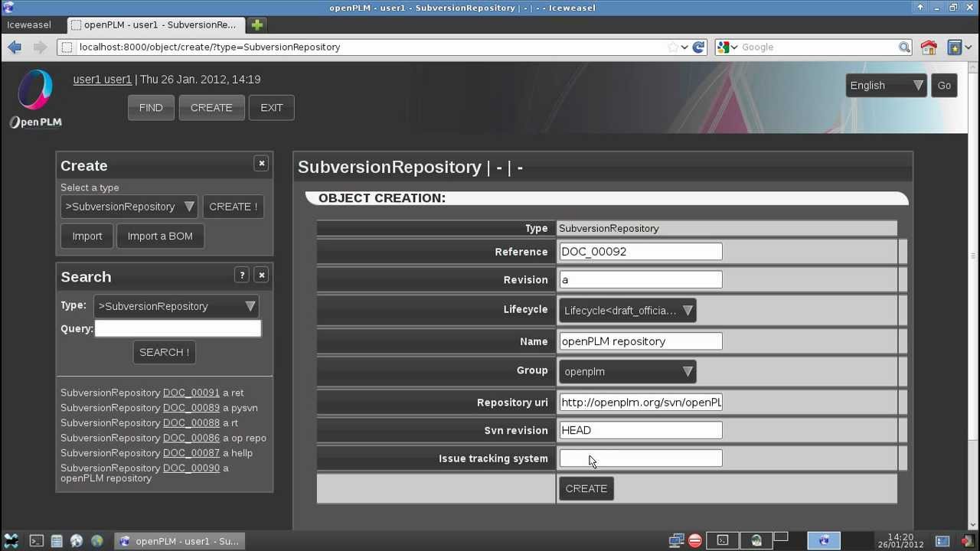The height and width of the screenshot is (551, 980).
Task: Click Import a BOM button
Action: [160, 236]
